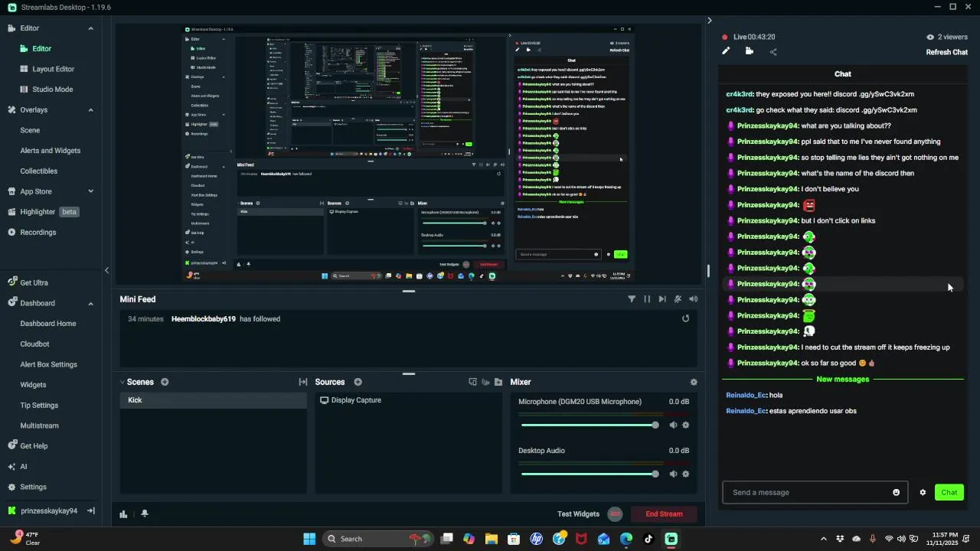Open TikTok from the taskbar

point(648,539)
